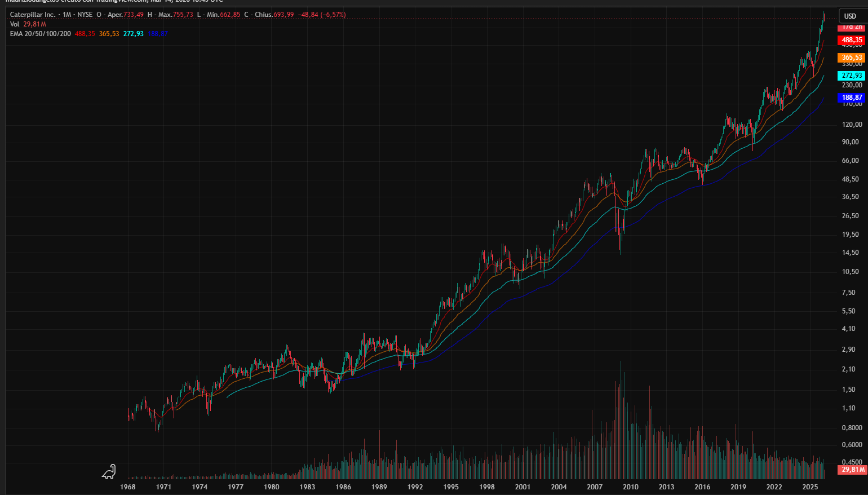This screenshot has width=868, height=495.
Task: Click the 2010 label on time axis
Action: tap(631, 487)
